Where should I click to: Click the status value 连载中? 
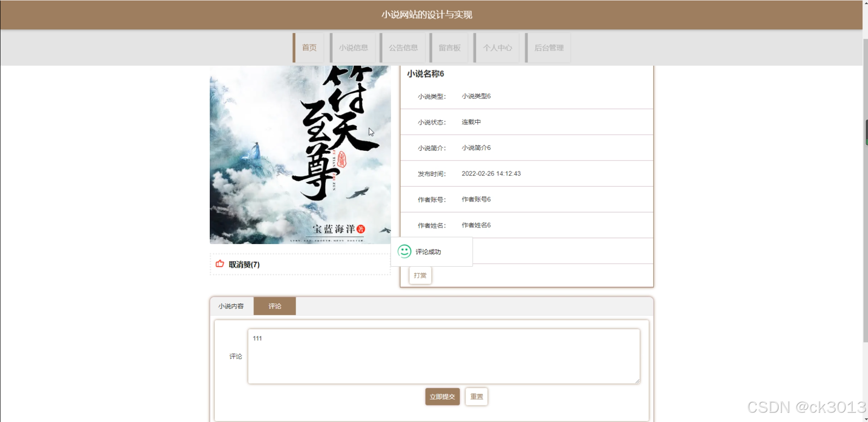471,122
